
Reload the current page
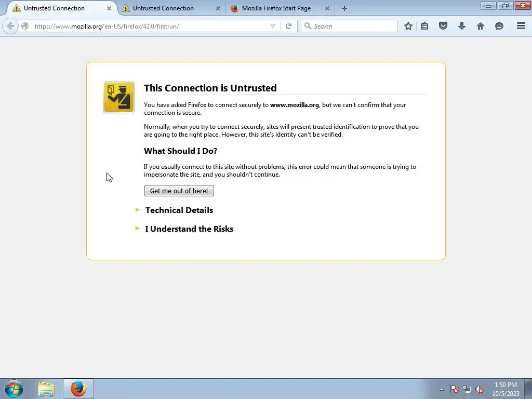289,26
